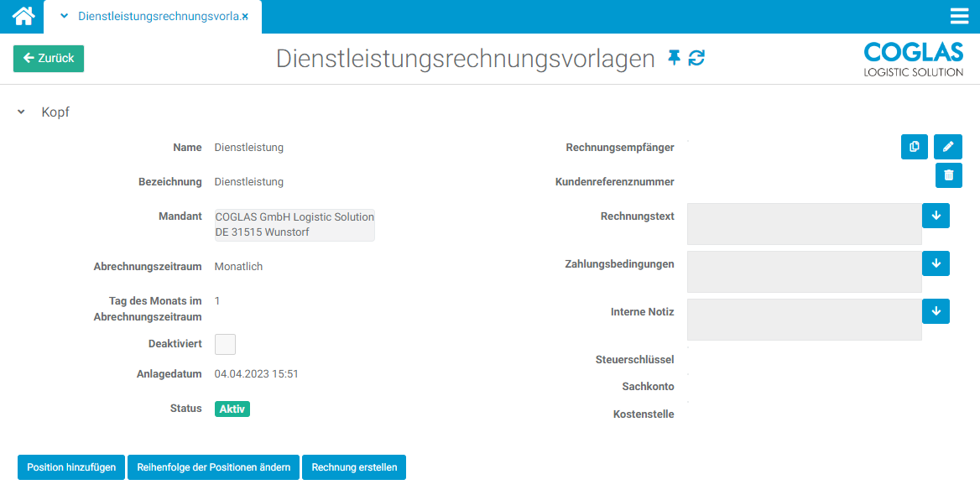The image size is (980, 495).
Task: Delete template using trash icon
Action: pos(948,175)
